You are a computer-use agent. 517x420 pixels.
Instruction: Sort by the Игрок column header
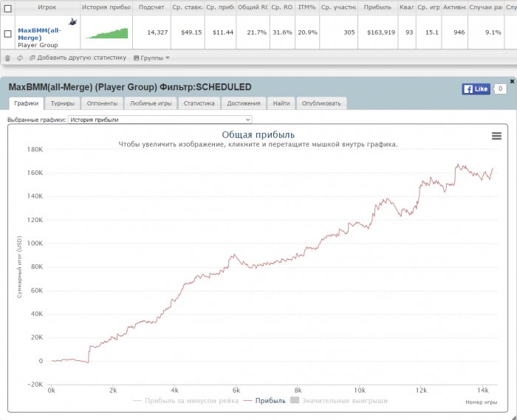click(47, 7)
